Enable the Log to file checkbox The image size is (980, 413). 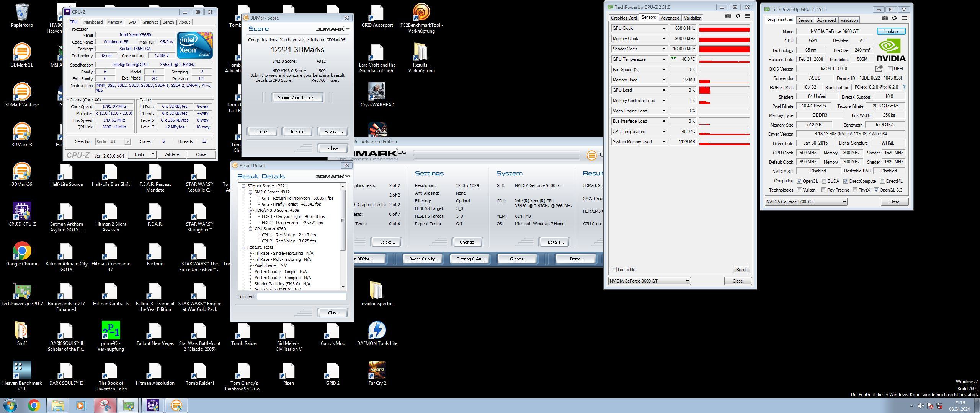[x=614, y=270]
